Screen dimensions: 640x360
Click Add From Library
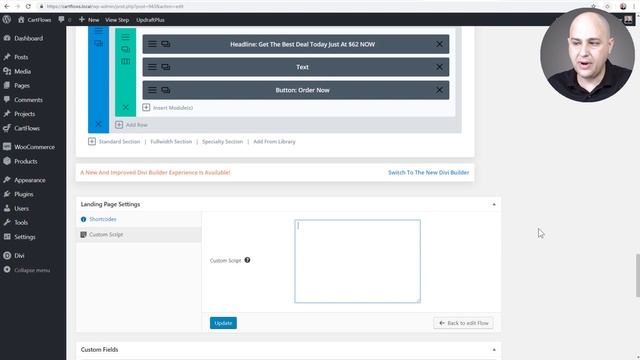tap(274, 142)
